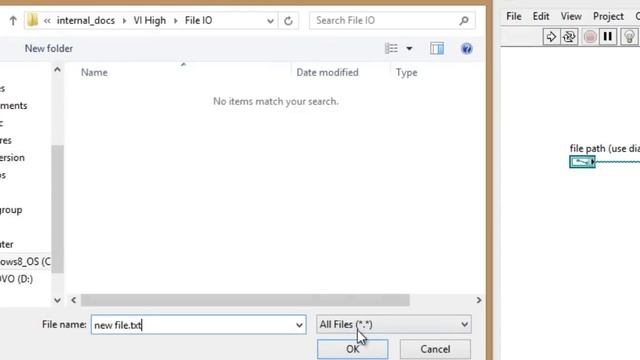Open view options dropdown arrow
The image size is (640, 360).
click(x=409, y=49)
